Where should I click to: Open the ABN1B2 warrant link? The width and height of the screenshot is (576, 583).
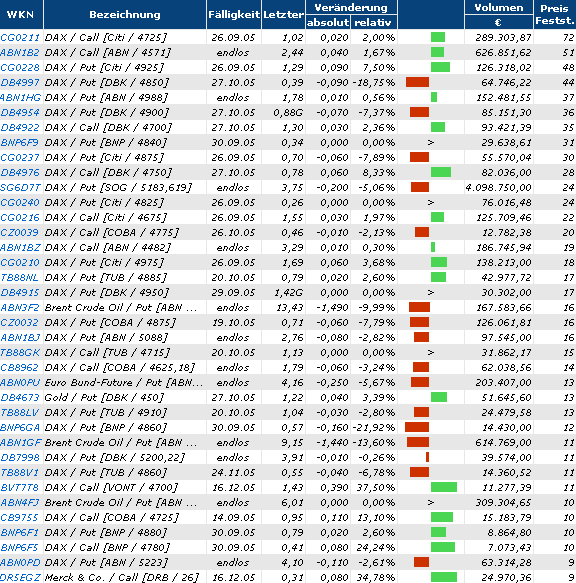(x=20, y=52)
